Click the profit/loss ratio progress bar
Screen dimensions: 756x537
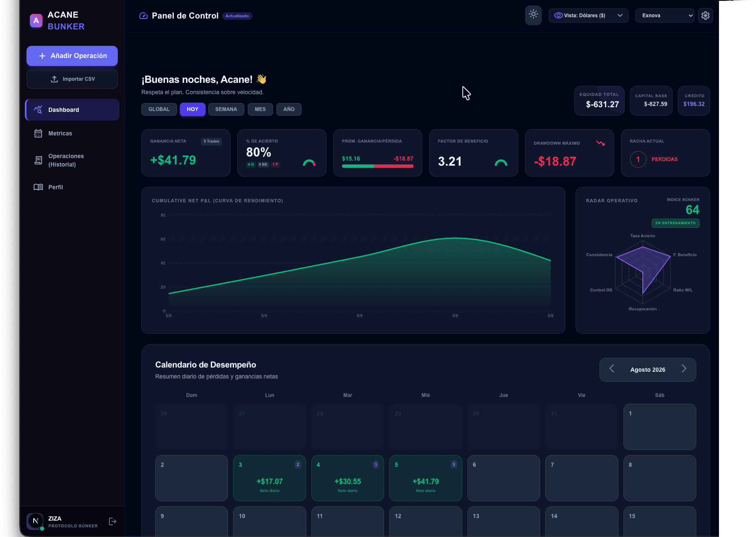[377, 166]
